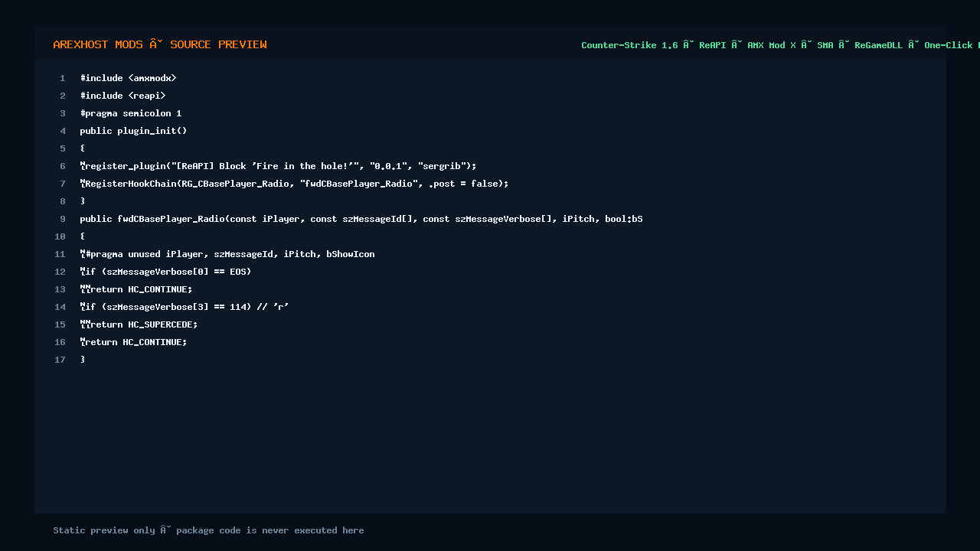Click line number 4 in the gutter

point(63,131)
